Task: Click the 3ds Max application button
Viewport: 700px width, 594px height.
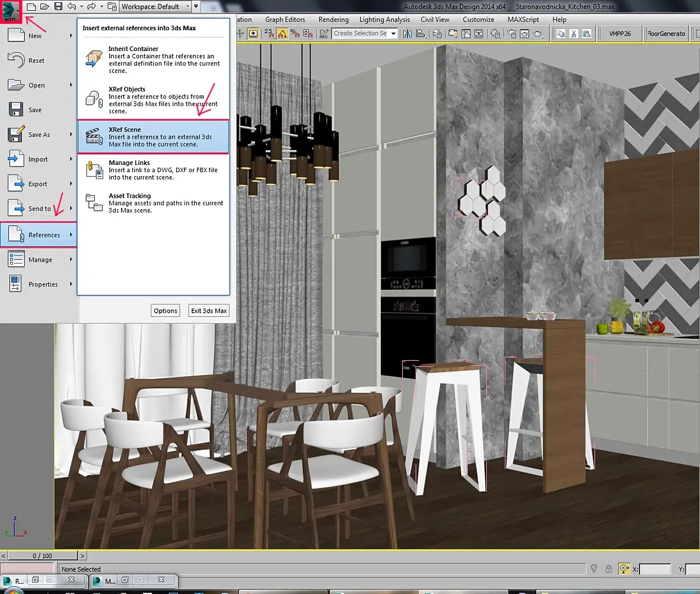Action: pos(11,11)
